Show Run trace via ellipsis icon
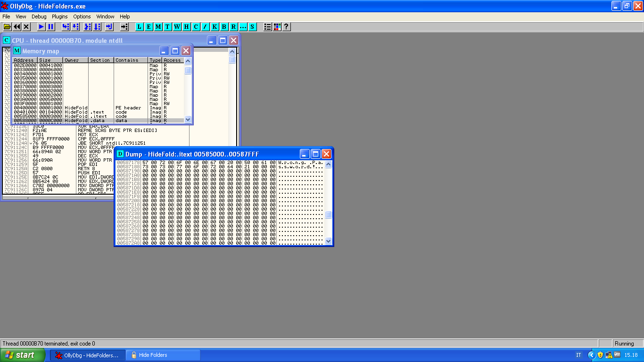Viewport: 644px width, 362px height. click(x=243, y=27)
